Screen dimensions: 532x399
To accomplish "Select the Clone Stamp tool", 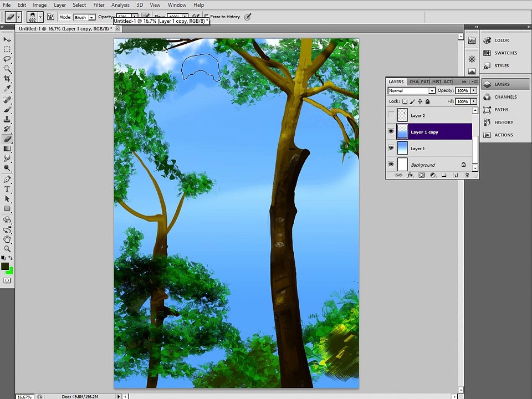I will point(7,119).
